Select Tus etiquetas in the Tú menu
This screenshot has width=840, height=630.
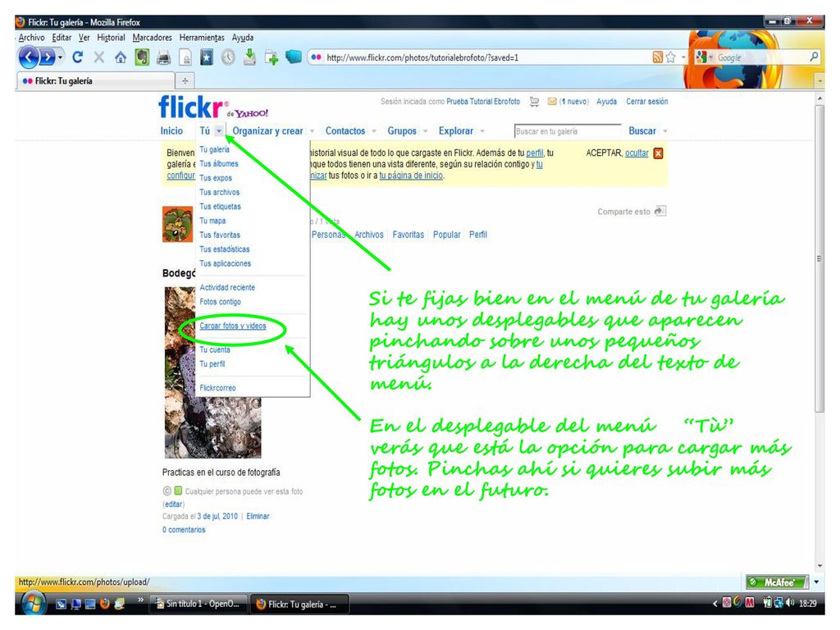220,206
